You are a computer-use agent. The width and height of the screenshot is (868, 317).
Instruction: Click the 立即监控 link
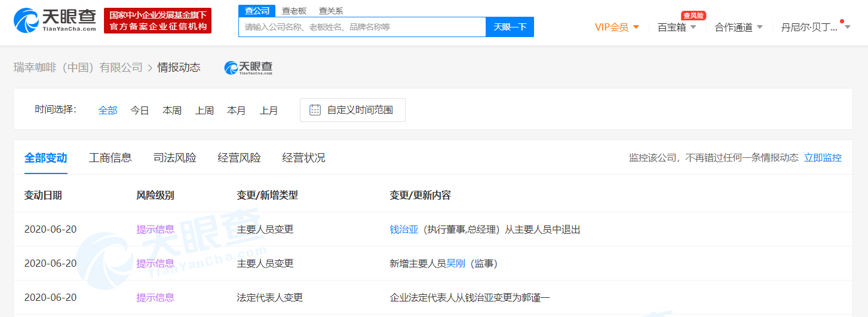823,158
